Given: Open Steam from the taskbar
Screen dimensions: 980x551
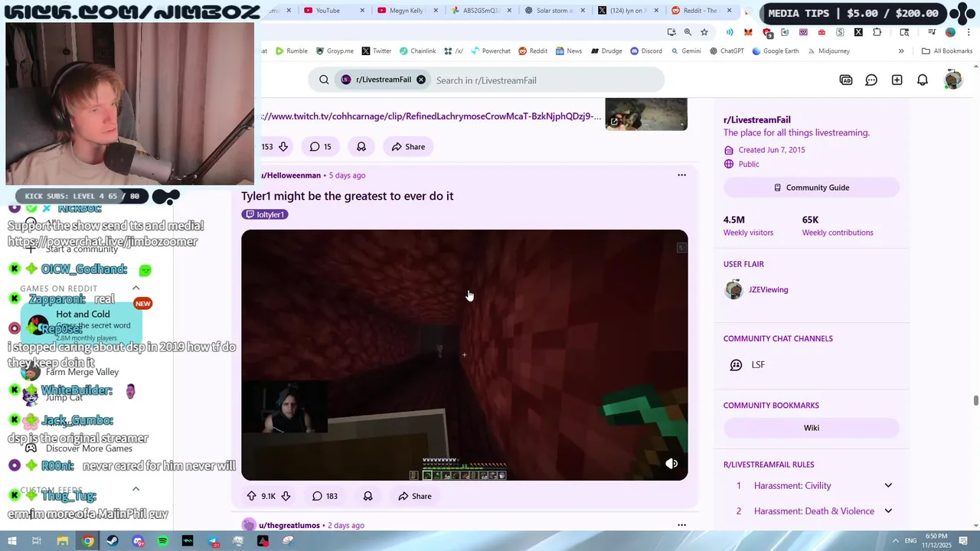Looking at the screenshot, I should [113, 541].
